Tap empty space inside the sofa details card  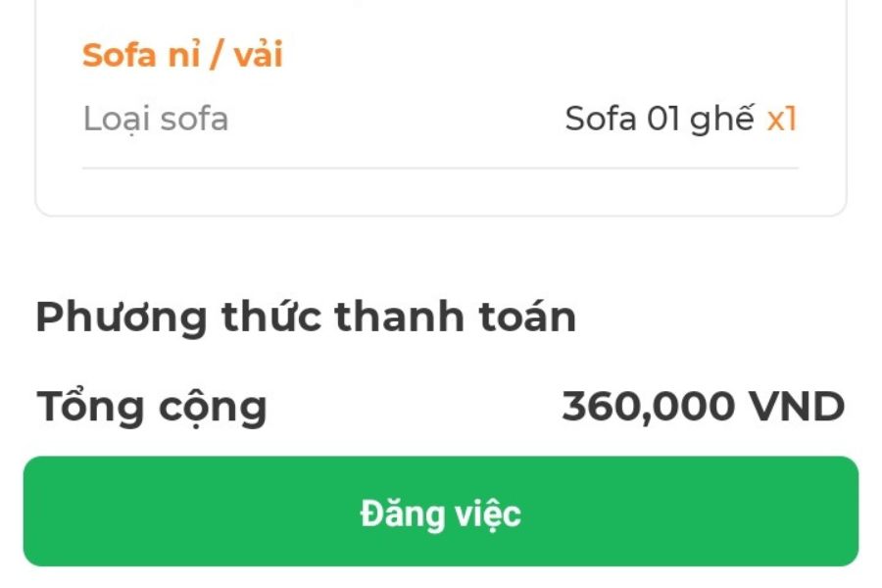[x=441, y=191]
